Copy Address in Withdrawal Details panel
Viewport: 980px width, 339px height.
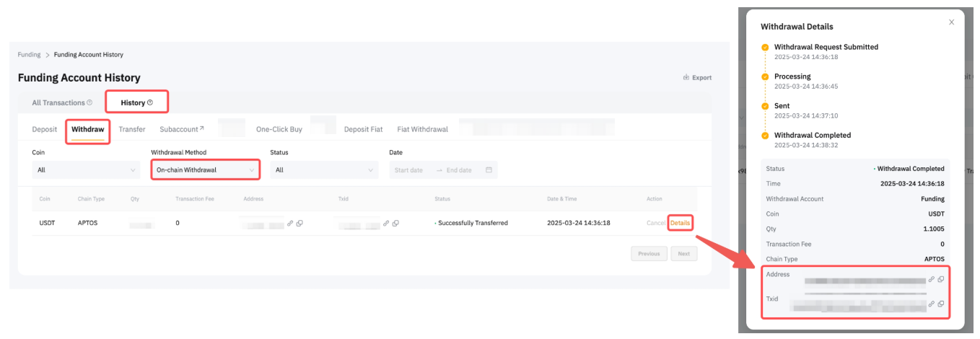tap(941, 279)
